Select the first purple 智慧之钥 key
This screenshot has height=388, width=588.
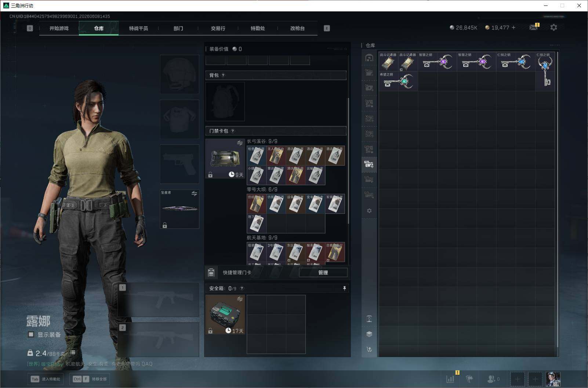pyautogui.click(x=437, y=61)
